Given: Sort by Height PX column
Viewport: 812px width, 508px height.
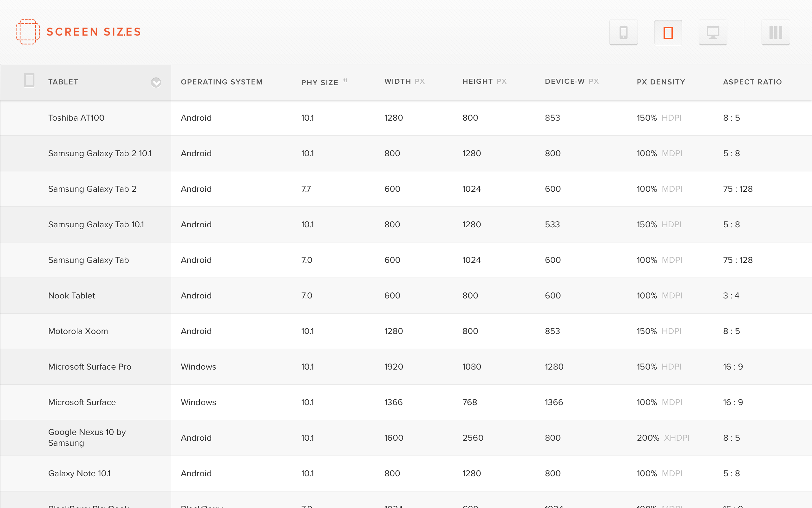Looking at the screenshot, I should (x=484, y=81).
